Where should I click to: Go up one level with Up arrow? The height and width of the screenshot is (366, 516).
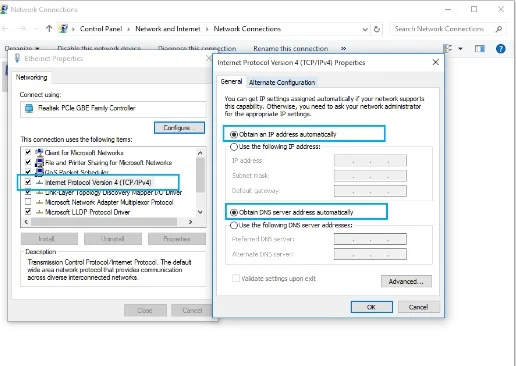click(x=49, y=29)
